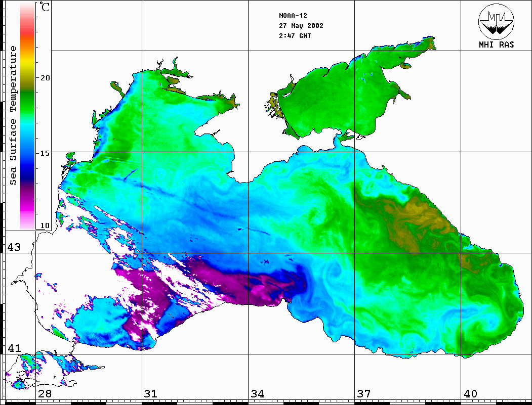Click longitude label '28'

tap(45, 394)
